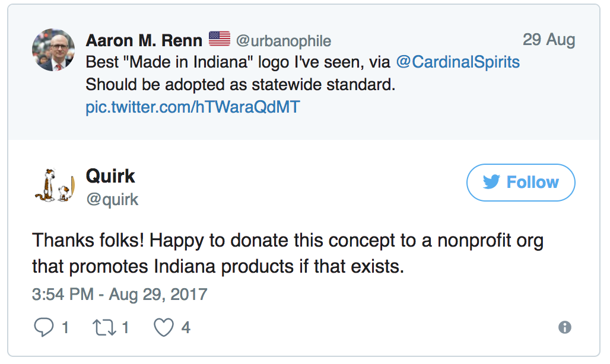Image resolution: width=610 pixels, height=364 pixels.
Task: Click the US flag emoji beside Renn
Action: 220,40
